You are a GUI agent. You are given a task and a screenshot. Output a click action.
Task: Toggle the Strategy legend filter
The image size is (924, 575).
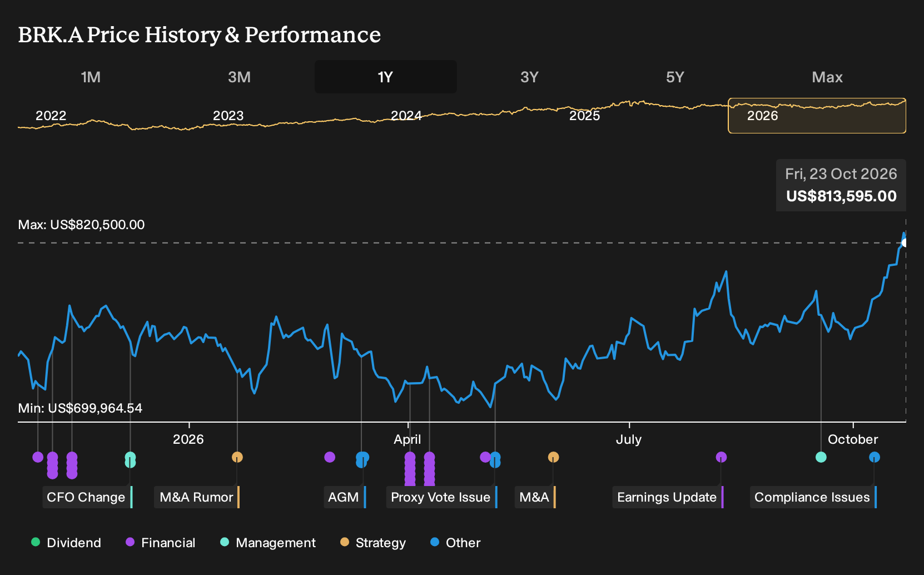(373, 543)
